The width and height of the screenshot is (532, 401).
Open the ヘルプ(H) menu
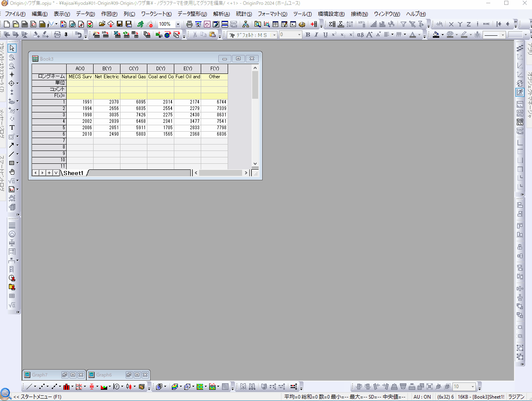[416, 14]
